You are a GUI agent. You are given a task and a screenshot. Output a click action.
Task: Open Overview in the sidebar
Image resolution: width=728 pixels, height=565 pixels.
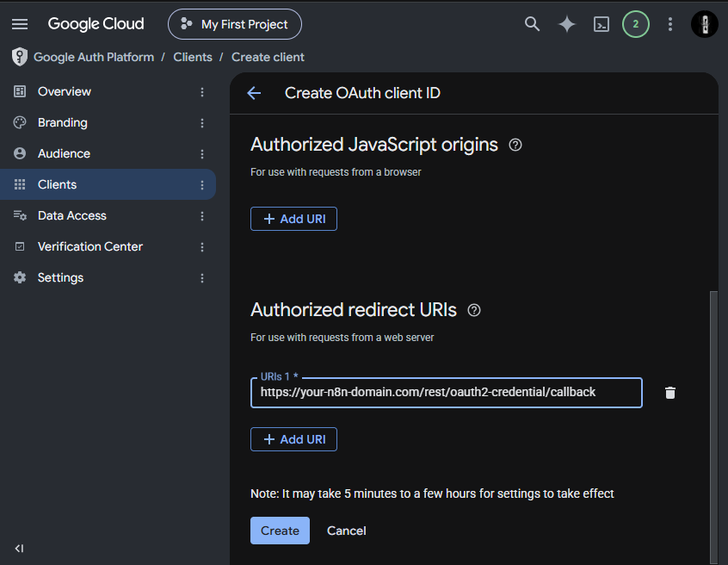tap(108, 91)
